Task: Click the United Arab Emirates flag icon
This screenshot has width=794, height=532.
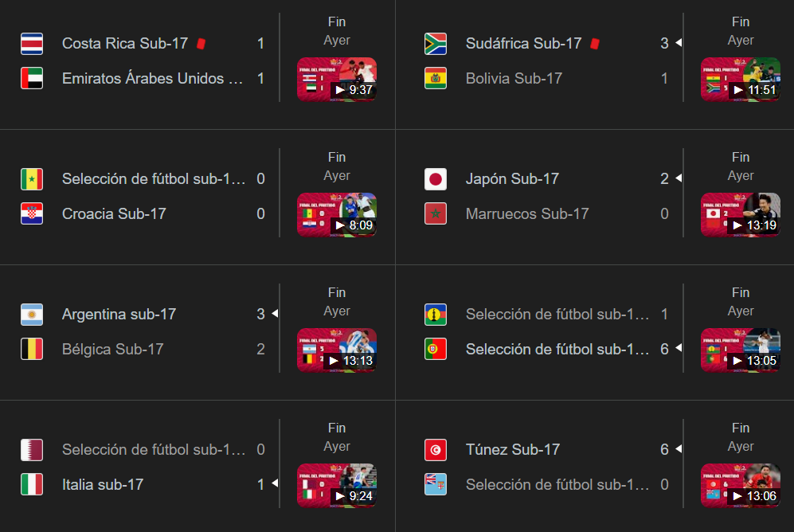Action: pos(32,79)
